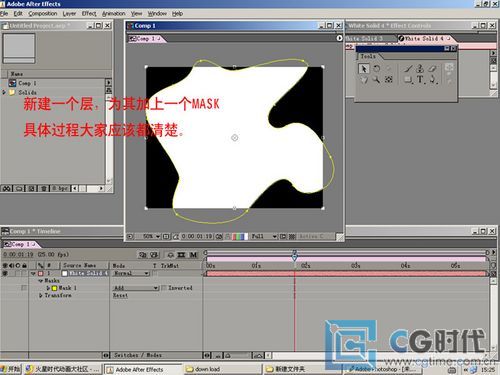Click the layer anchor point in Comp viewer

[x=235, y=138]
